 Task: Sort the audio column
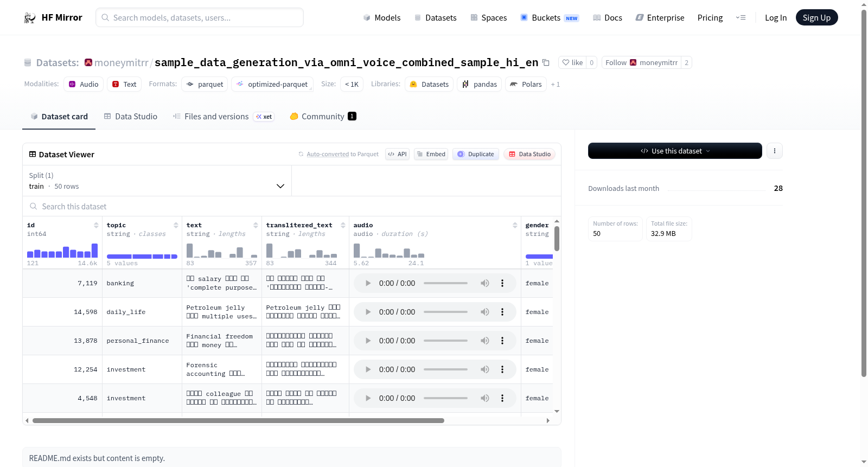[515, 225]
